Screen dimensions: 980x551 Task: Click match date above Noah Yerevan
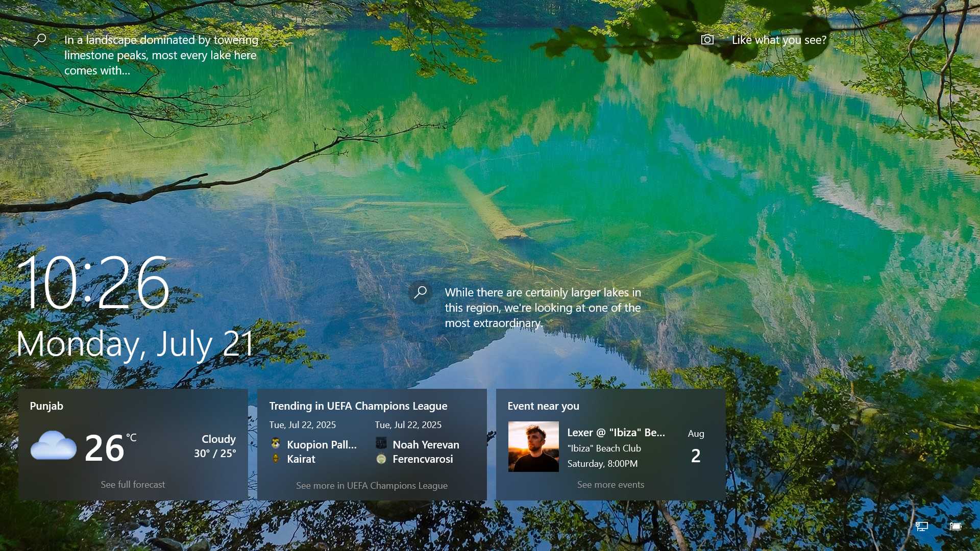pos(408,425)
